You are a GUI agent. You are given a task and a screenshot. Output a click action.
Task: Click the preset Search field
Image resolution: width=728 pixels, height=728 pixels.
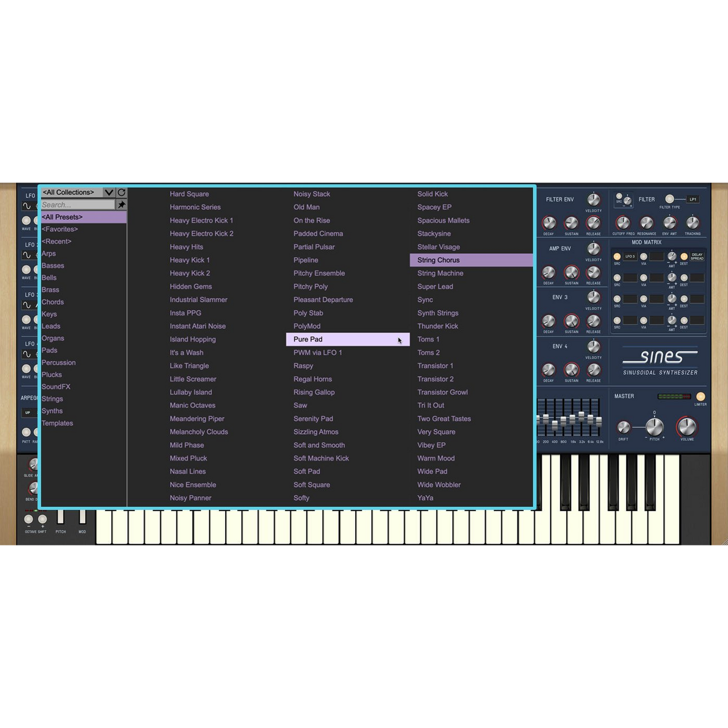tap(78, 205)
